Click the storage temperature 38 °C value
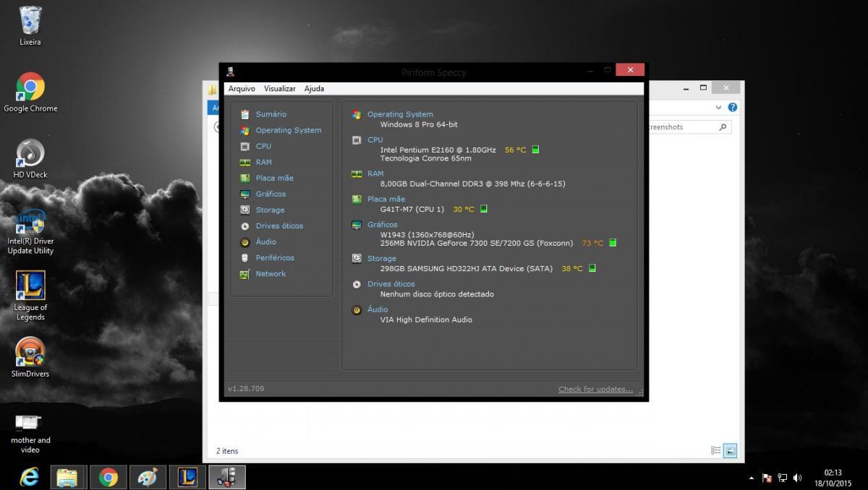Viewport: 868px width, 490px height. click(x=572, y=268)
